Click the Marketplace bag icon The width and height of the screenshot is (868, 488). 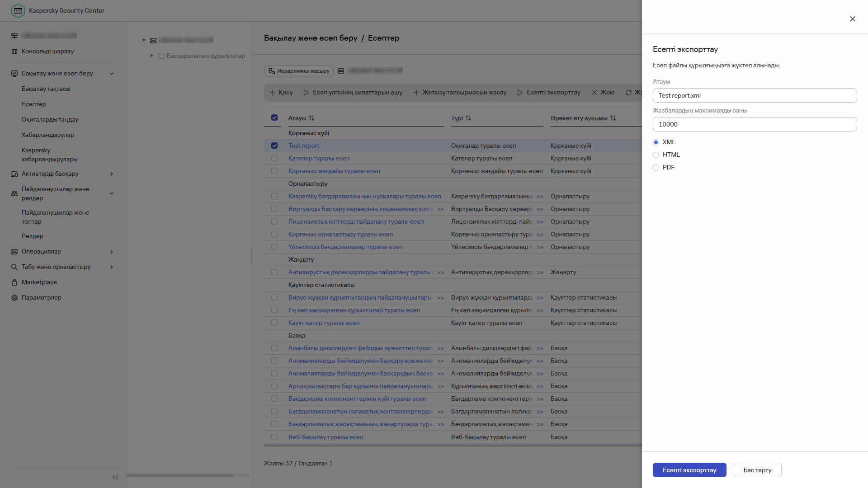[x=14, y=282]
